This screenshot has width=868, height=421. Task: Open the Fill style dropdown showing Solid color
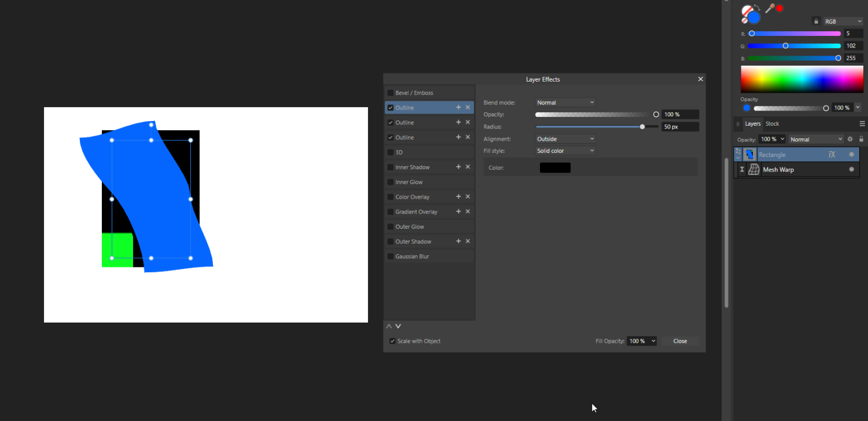565,151
